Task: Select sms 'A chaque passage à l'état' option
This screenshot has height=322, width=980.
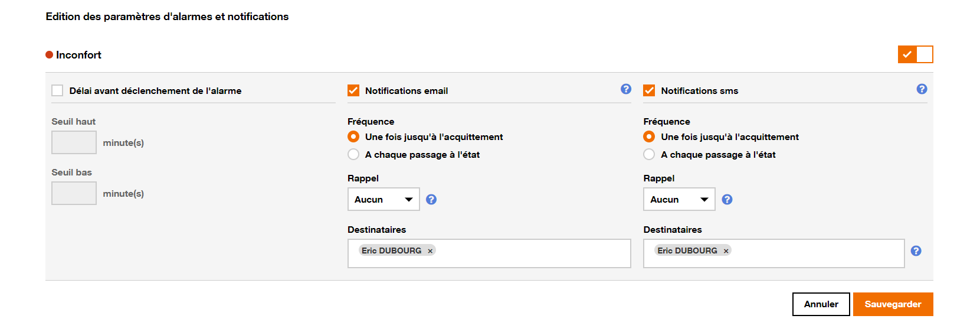Action: pyautogui.click(x=649, y=154)
